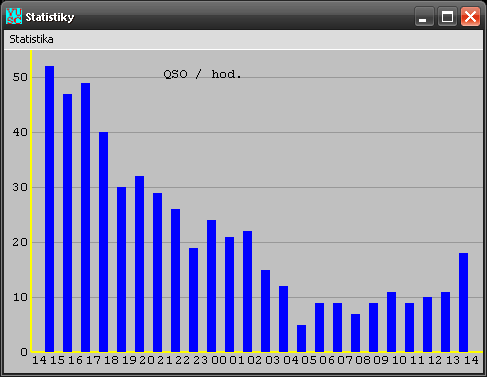Select the bar for hour 07
Viewport: 487px width, 377px height.
tap(355, 333)
